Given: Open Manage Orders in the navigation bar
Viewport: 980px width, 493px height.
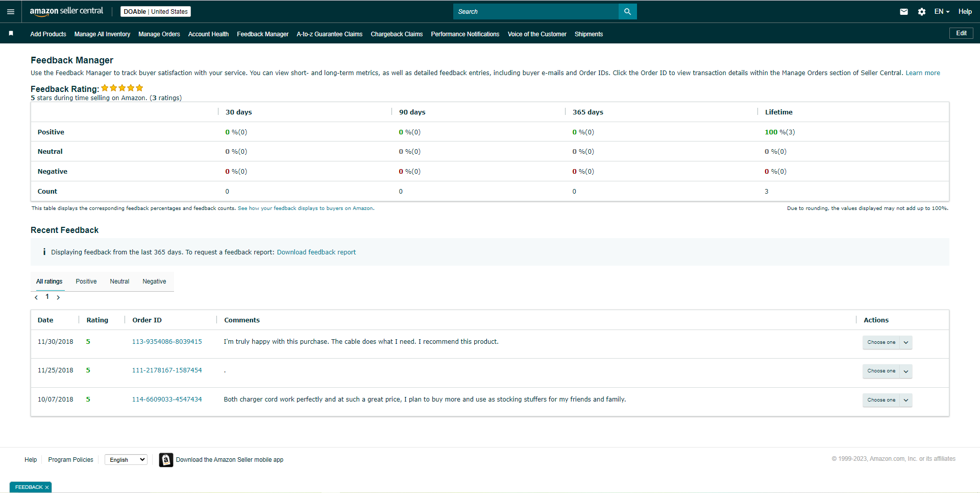Looking at the screenshot, I should click(159, 34).
